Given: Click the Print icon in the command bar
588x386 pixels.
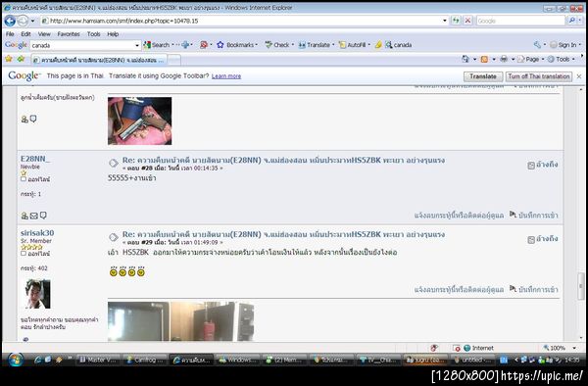Looking at the screenshot, I should pos(504,59).
